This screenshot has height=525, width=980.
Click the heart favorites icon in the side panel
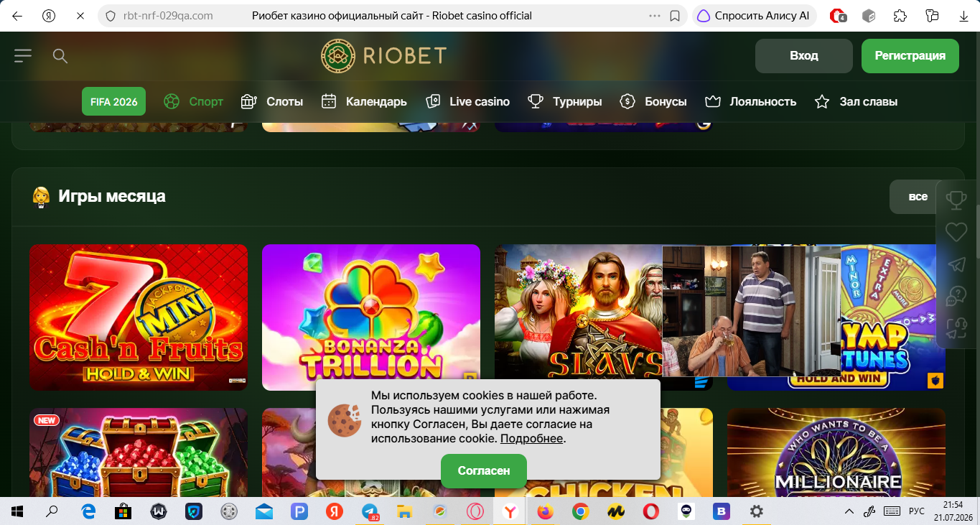[x=956, y=232]
